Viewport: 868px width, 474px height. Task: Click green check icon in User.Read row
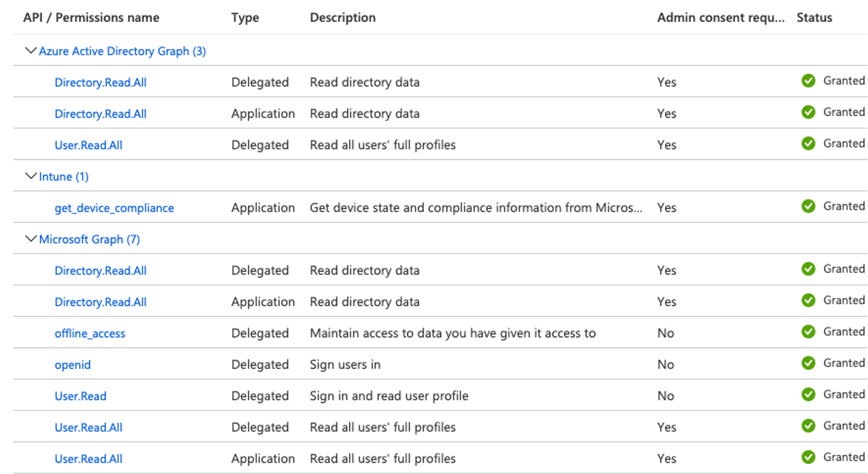pos(808,394)
